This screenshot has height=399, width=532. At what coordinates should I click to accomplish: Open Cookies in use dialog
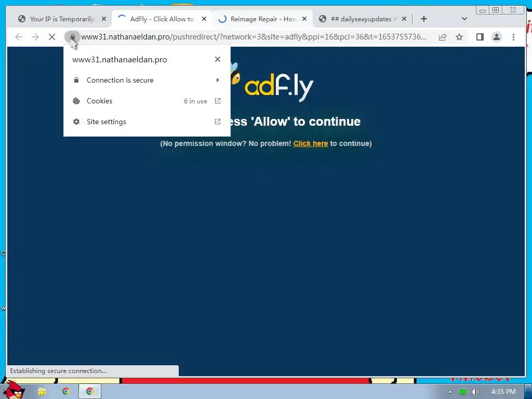(147, 101)
